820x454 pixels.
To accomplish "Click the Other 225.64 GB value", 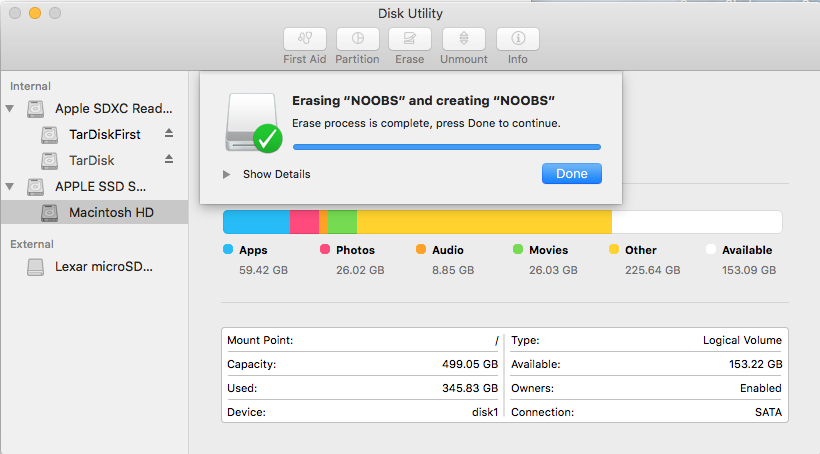I will click(x=653, y=270).
